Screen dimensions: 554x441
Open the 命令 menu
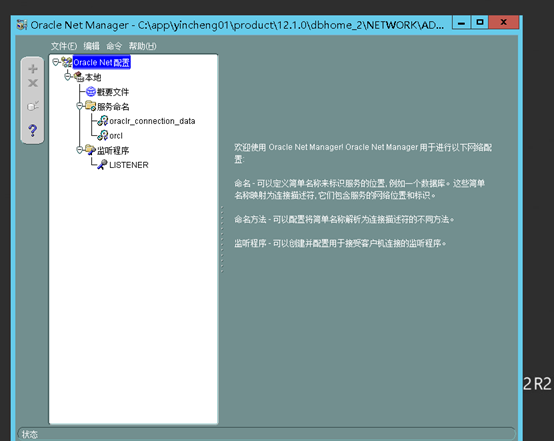114,46
